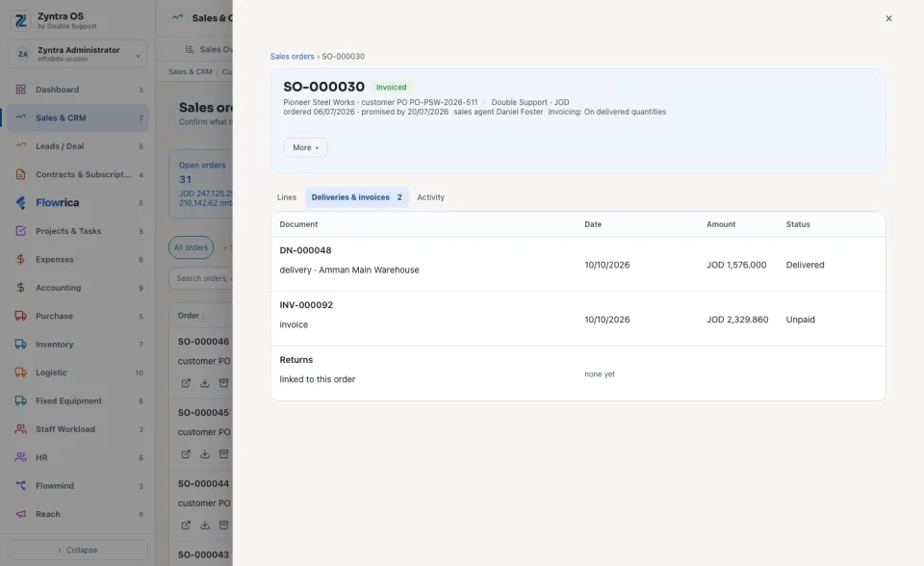Image resolution: width=924 pixels, height=566 pixels.
Task: Open order SO-000043 in list
Action: point(203,554)
